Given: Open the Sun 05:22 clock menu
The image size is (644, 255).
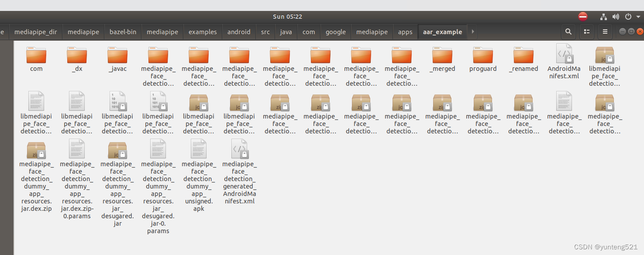Looking at the screenshot, I should click(x=287, y=17).
